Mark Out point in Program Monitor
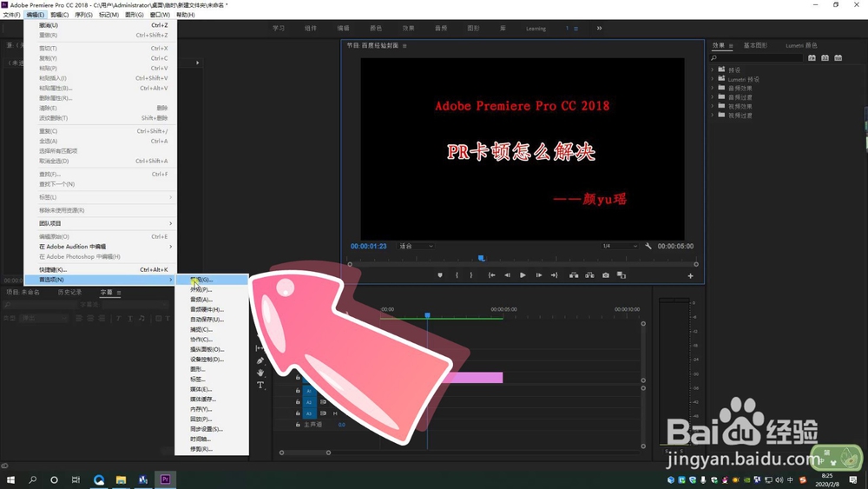This screenshot has width=868, height=489. (x=471, y=275)
